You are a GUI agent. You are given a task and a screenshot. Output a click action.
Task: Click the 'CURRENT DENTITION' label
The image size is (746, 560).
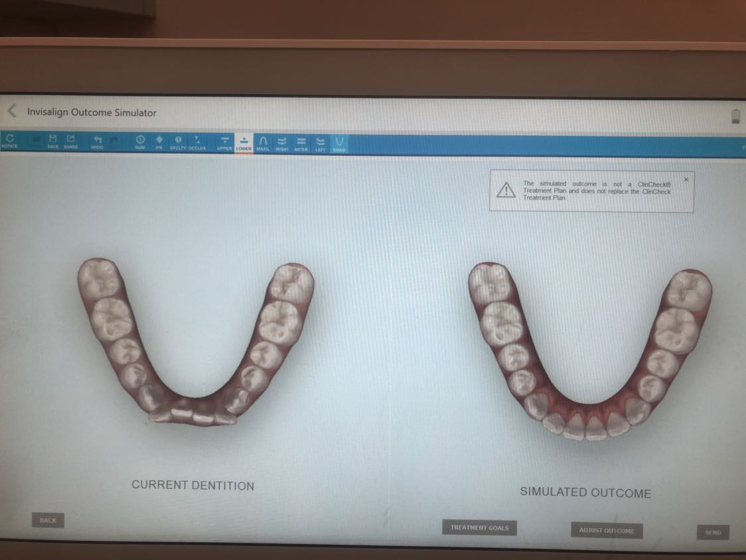pyautogui.click(x=192, y=485)
